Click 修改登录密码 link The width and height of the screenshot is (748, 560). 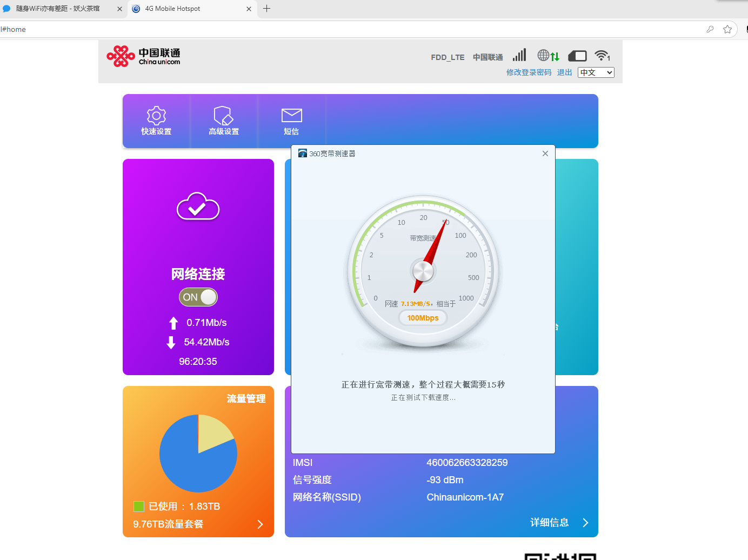coord(529,72)
